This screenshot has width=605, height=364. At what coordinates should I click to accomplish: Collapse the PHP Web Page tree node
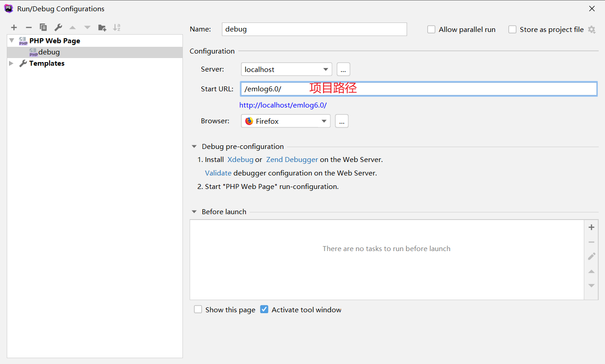(x=12, y=40)
